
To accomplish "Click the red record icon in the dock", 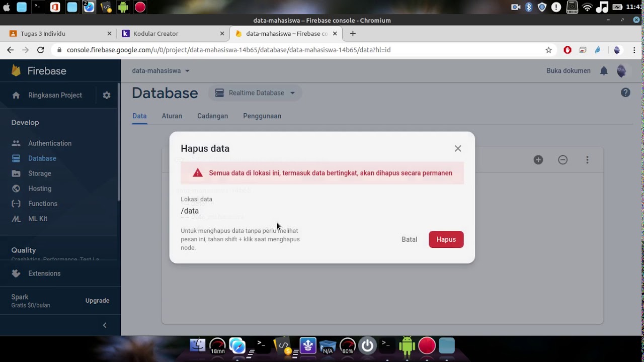I will pyautogui.click(x=427, y=346).
